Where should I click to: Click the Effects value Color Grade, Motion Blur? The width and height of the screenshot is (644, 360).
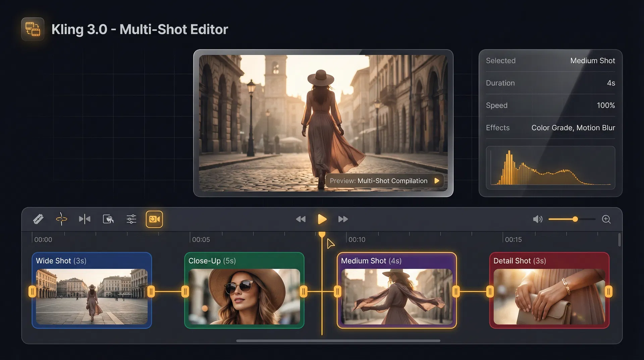(573, 128)
